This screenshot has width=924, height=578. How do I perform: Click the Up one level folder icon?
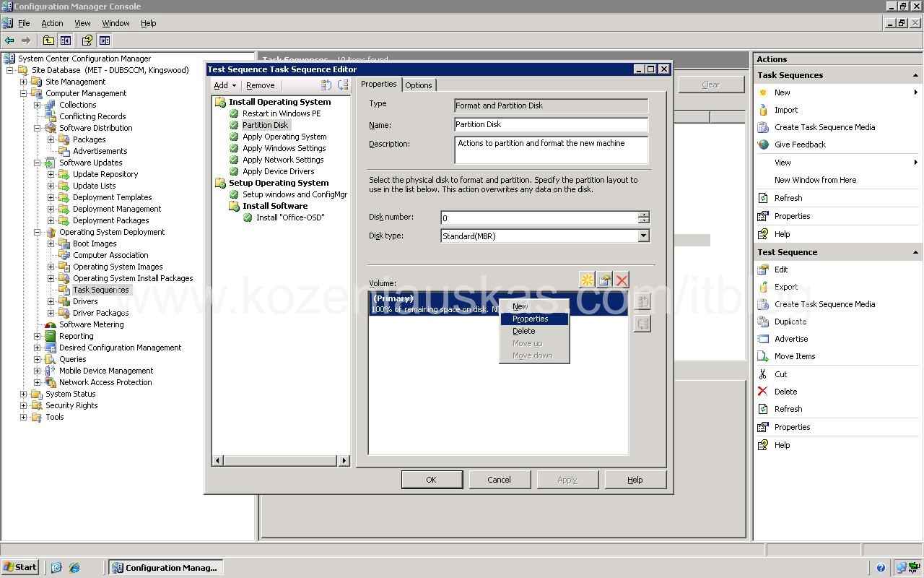48,40
